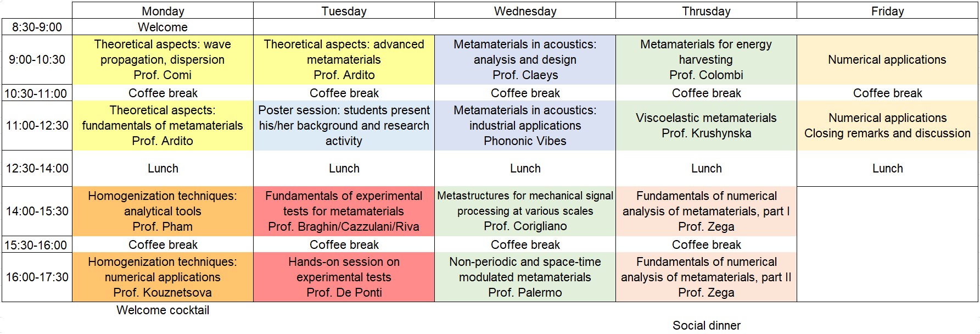Select Prof. Krushynska's viscoelastic metamaterials session

tap(706, 125)
